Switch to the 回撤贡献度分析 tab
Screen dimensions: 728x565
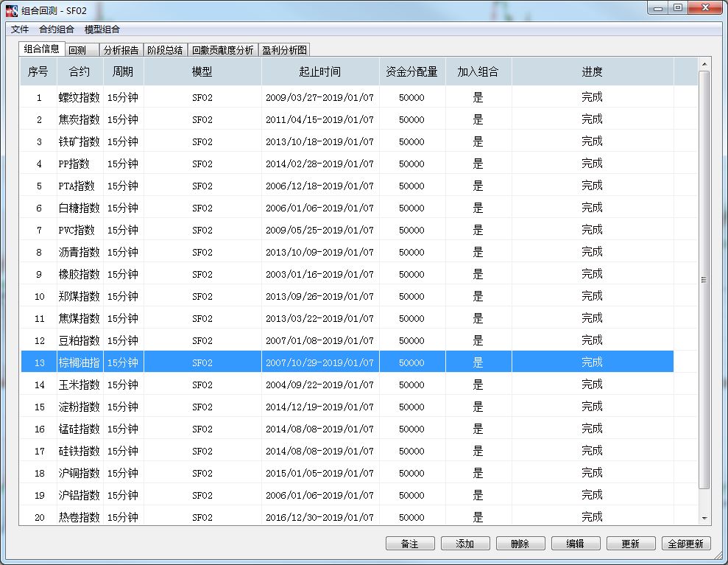pyautogui.click(x=222, y=50)
